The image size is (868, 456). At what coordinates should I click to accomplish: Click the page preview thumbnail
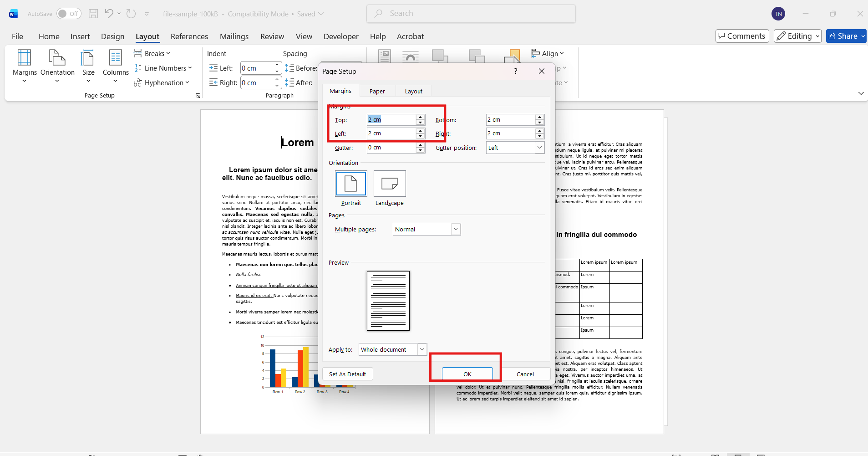click(388, 301)
